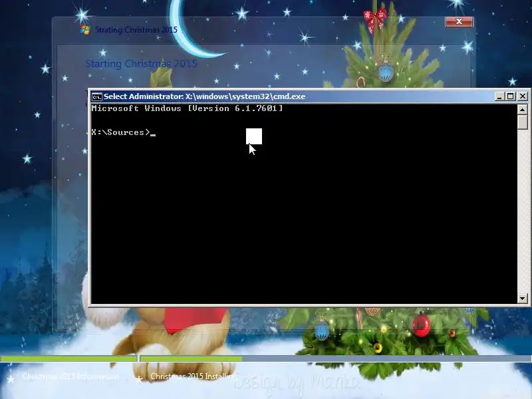Viewport: 532px width, 399px height.
Task: Click the cmd scrollbar up arrow
Action: [522, 110]
